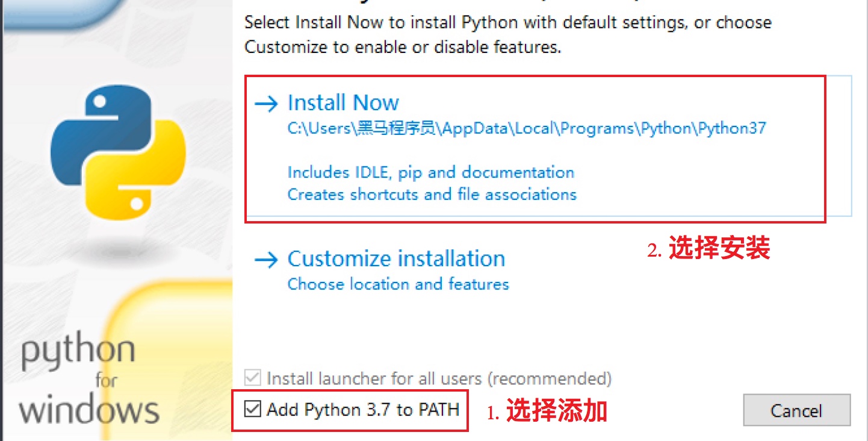The image size is (868, 441).
Task: Click 'Includes IDLE, pip and documentation' line
Action: click(431, 172)
